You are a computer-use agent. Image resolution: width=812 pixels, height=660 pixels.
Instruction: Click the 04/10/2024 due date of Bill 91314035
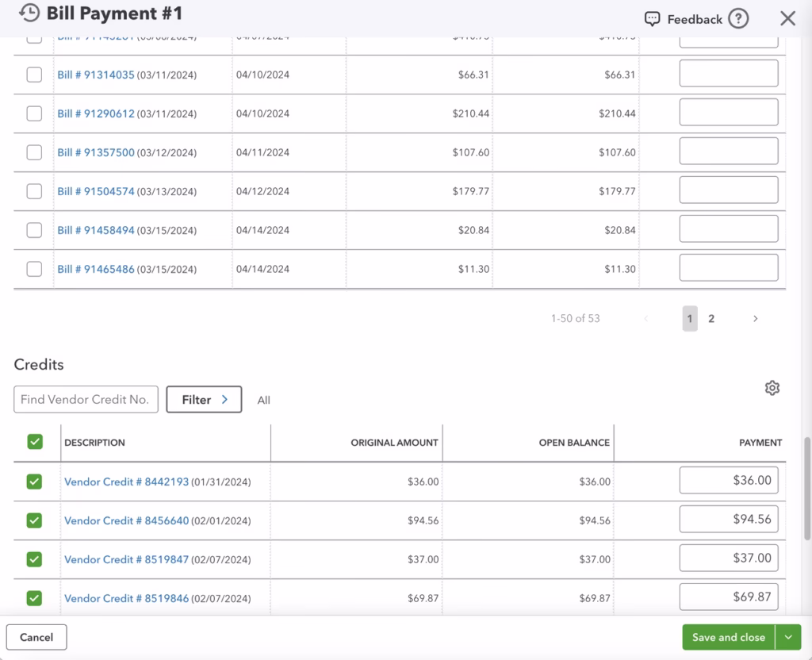pos(262,75)
